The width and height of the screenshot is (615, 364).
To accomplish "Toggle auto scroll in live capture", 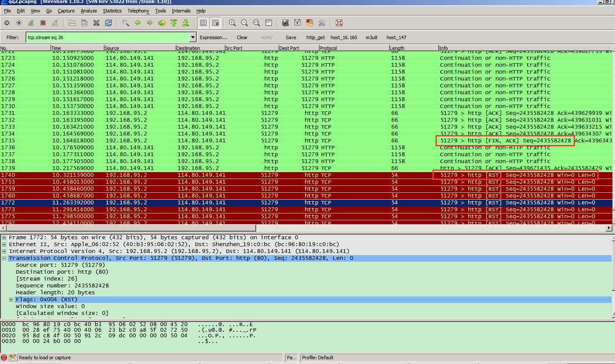I will pos(216,23).
